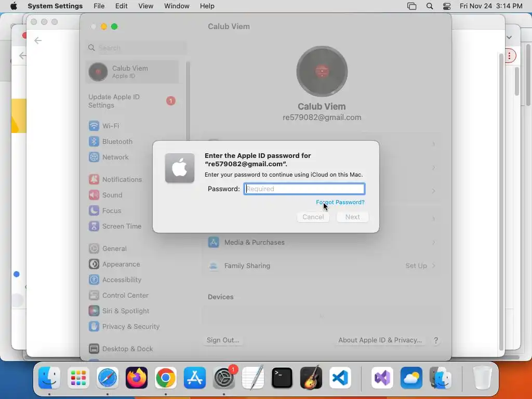This screenshot has width=532, height=399.
Task: Open Launchpad in the Dock
Action: click(78, 378)
